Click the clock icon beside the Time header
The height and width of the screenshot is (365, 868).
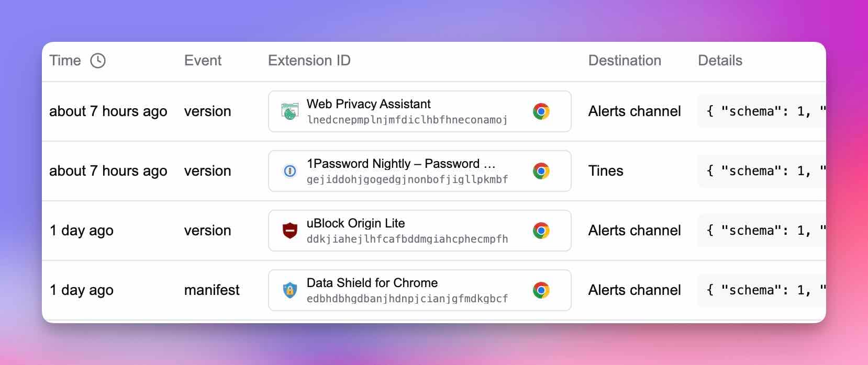click(x=98, y=60)
